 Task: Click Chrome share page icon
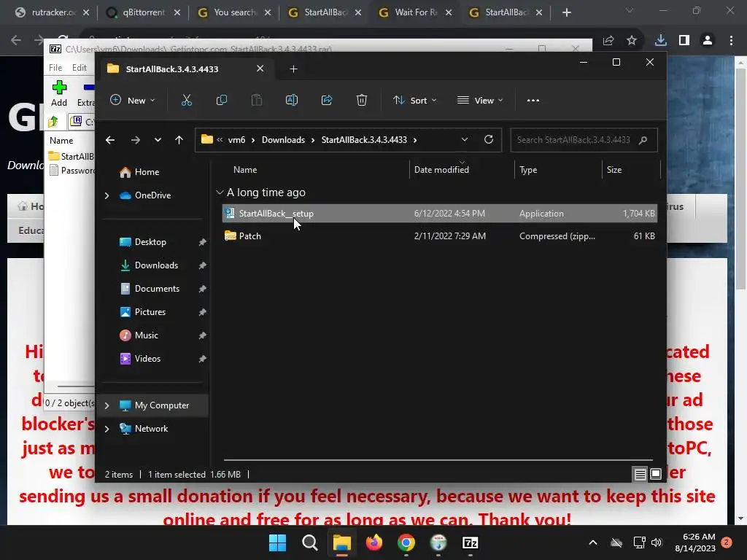pyautogui.click(x=608, y=41)
